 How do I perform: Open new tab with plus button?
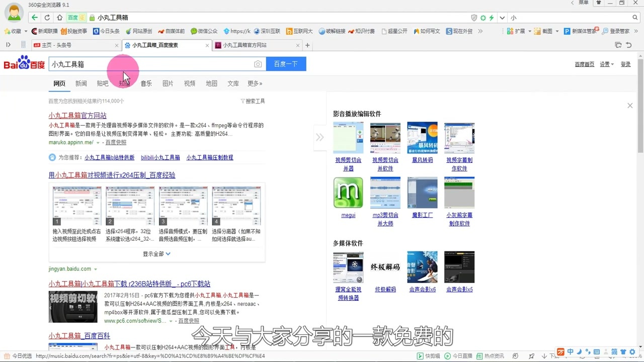[307, 45]
